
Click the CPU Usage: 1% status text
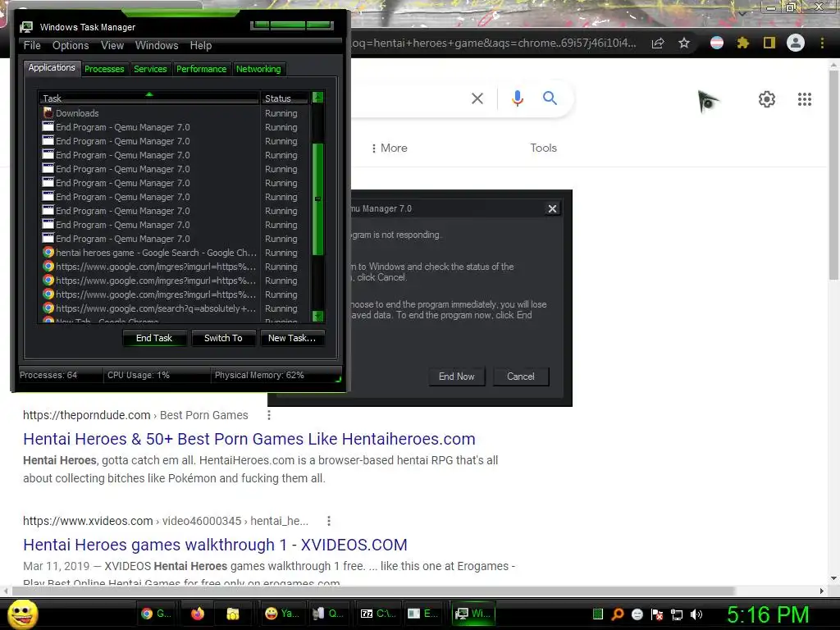tap(138, 375)
